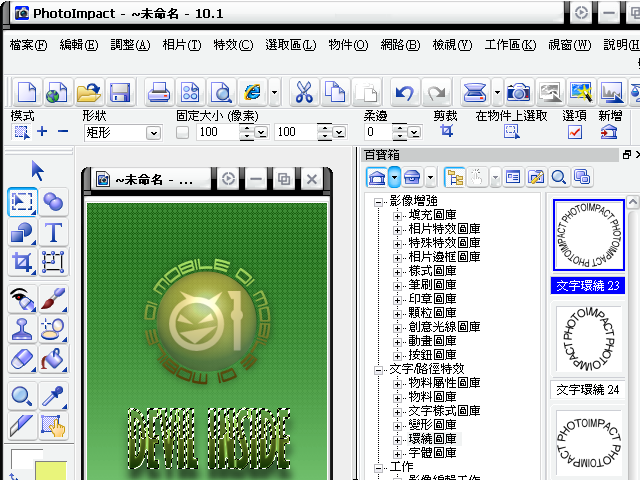Expand the 填充圖庫 node
This screenshot has height=480, width=640.
pos(397,216)
